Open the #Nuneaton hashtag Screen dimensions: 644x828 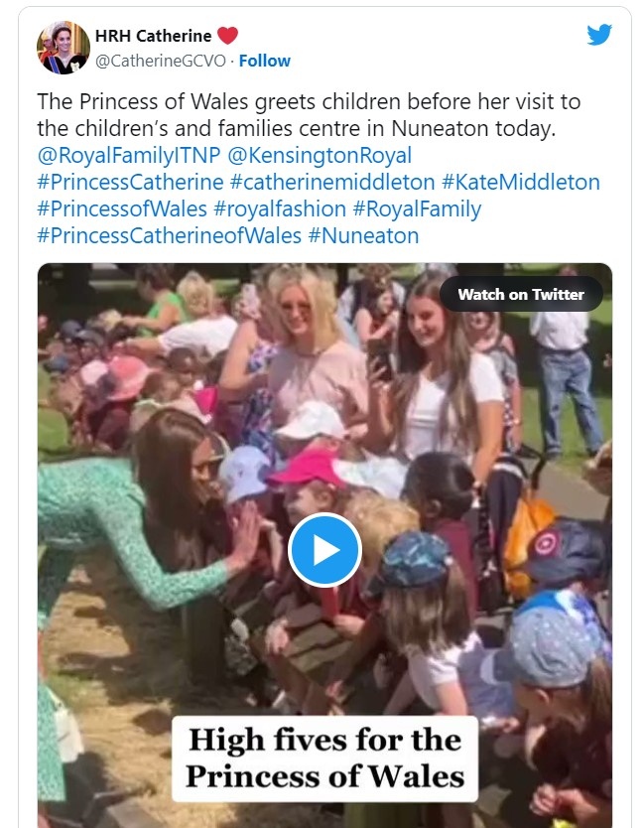[363, 236]
